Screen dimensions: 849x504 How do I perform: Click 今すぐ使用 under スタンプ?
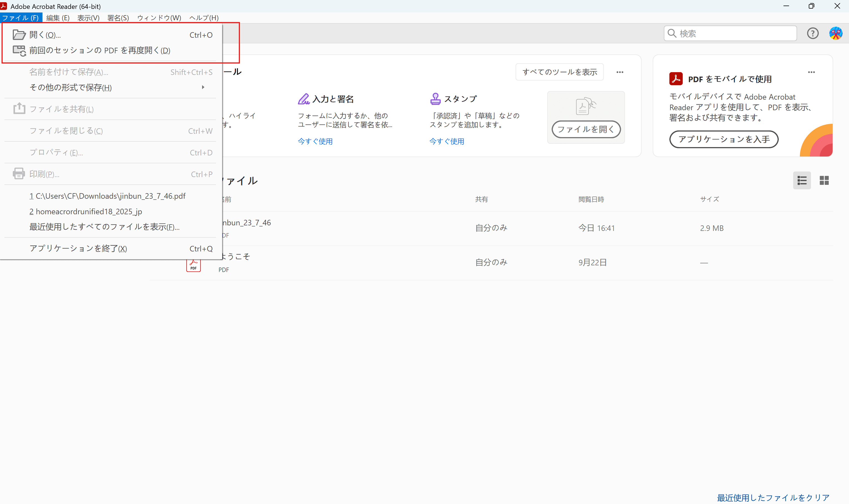tap(446, 141)
